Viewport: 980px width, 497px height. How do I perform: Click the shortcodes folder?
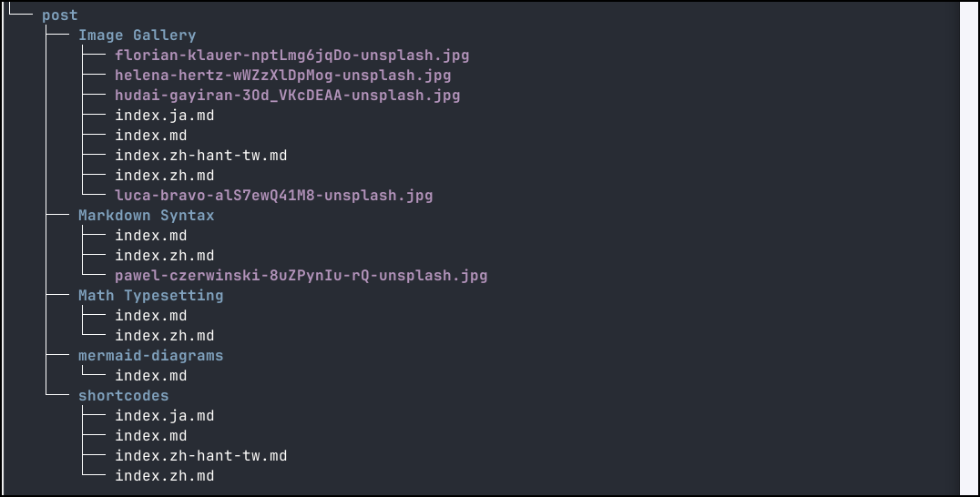[x=123, y=396]
